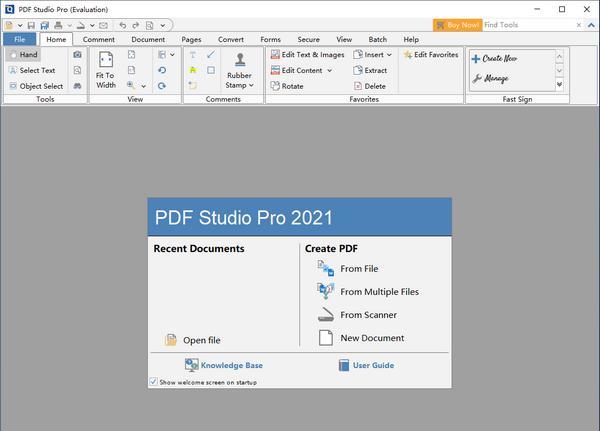Open the Batch ribbon tab
The width and height of the screenshot is (600, 431).
click(x=377, y=39)
